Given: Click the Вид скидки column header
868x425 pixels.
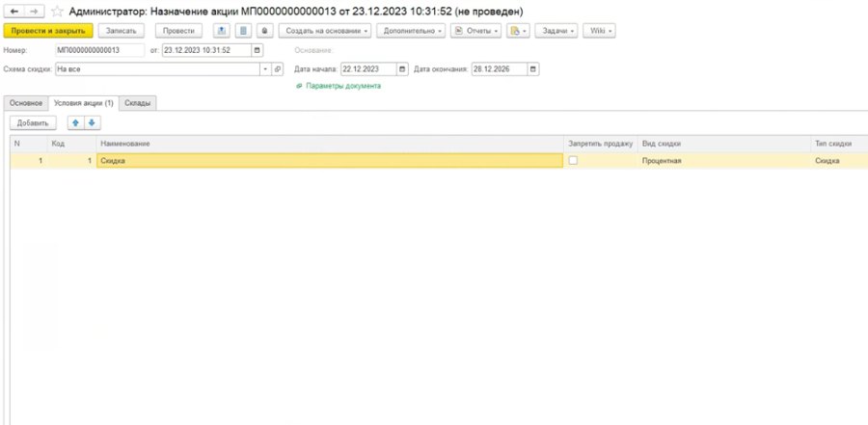Looking at the screenshot, I should 723,144.
